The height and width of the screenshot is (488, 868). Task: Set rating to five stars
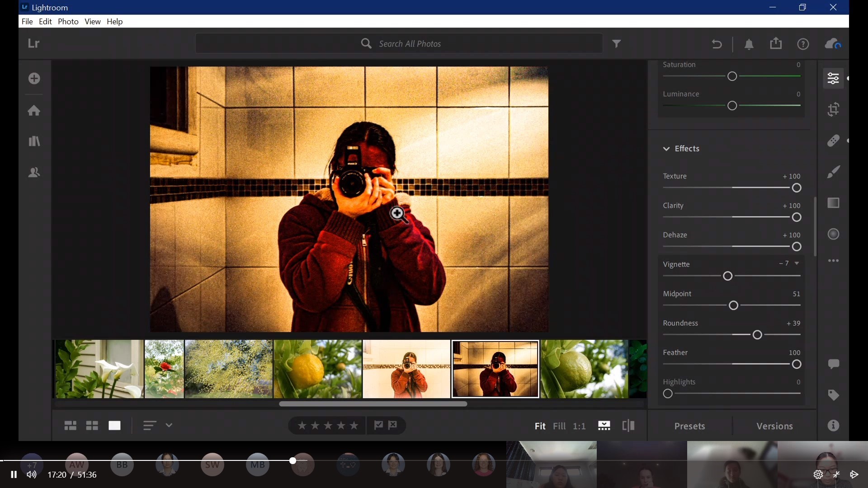click(354, 426)
